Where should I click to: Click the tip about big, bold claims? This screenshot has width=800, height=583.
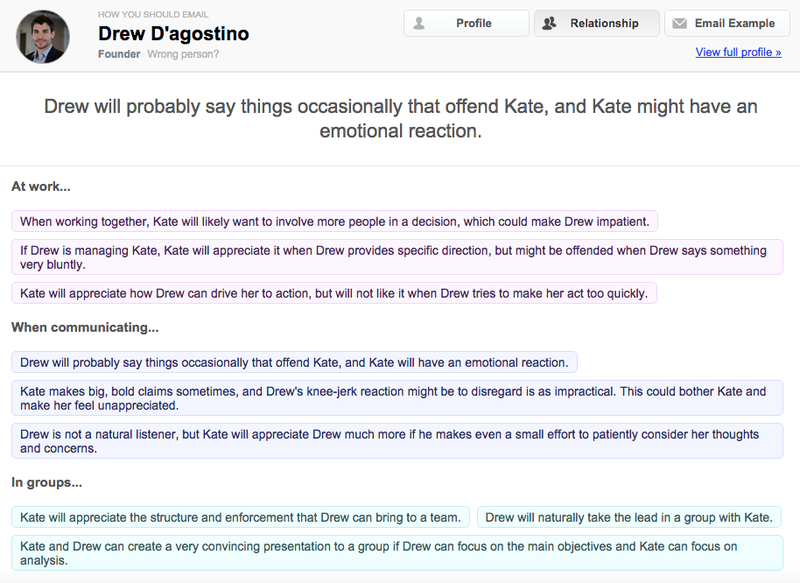click(397, 398)
